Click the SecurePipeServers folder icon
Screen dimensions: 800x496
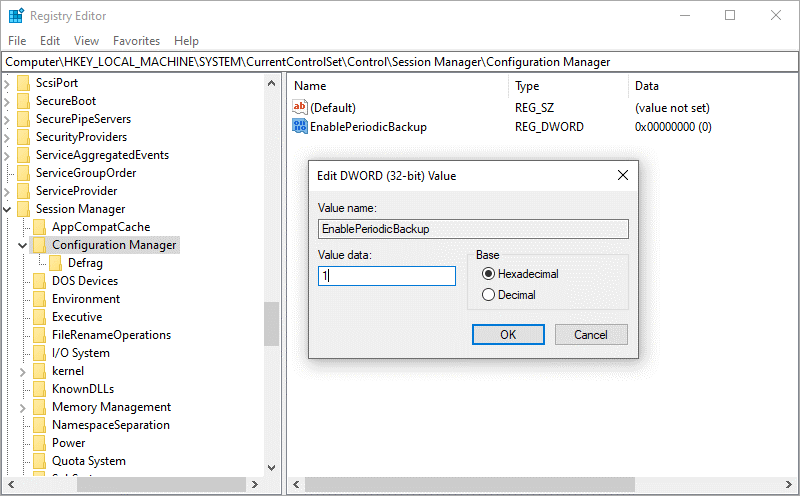[x=23, y=119]
